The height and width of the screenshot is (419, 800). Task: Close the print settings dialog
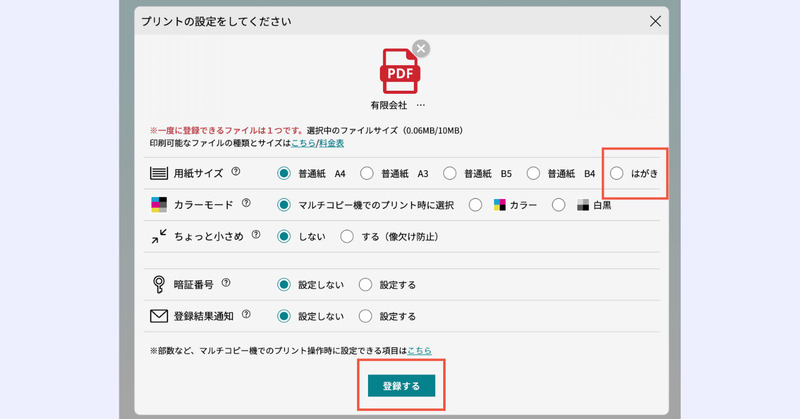[x=655, y=21]
